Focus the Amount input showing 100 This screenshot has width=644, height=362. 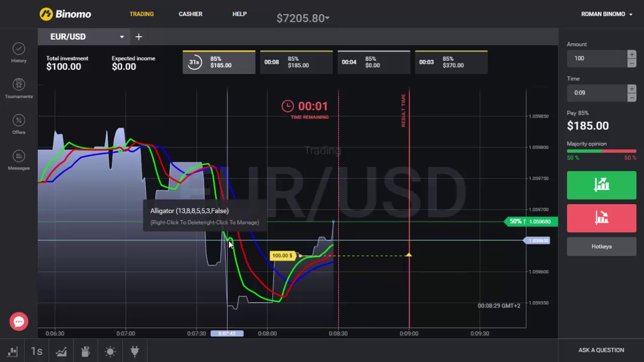597,58
